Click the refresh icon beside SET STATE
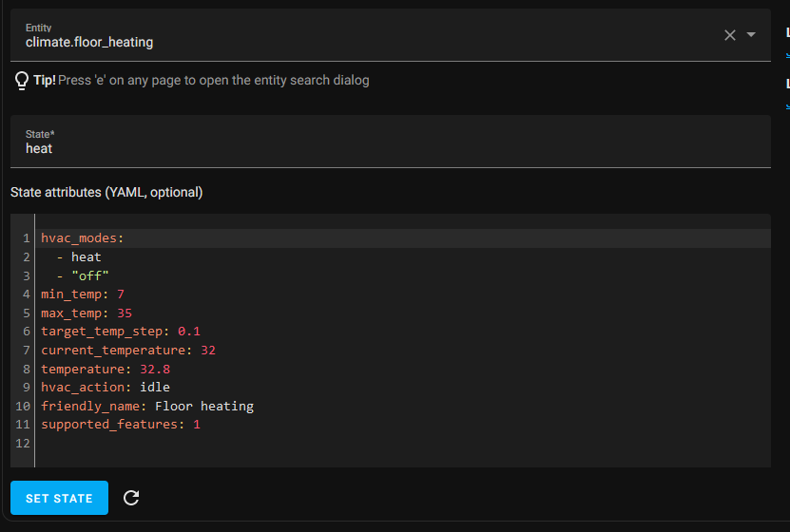The image size is (790, 532). pos(131,498)
